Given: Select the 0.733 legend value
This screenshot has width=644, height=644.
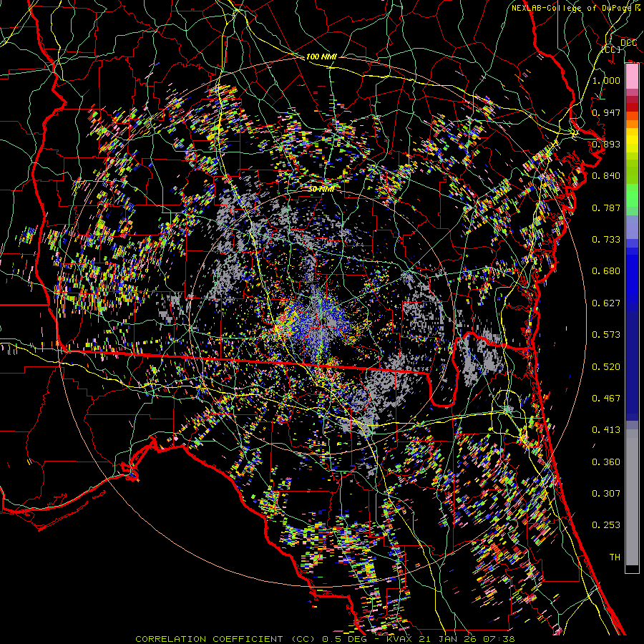Looking at the screenshot, I should tap(606, 240).
